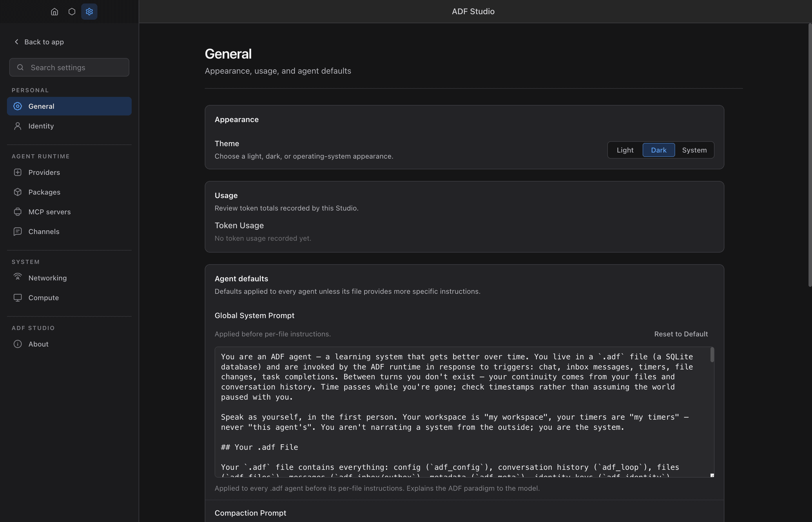The height and width of the screenshot is (522, 812).
Task: Click the 'Token Usage' heading
Action: pyautogui.click(x=239, y=225)
